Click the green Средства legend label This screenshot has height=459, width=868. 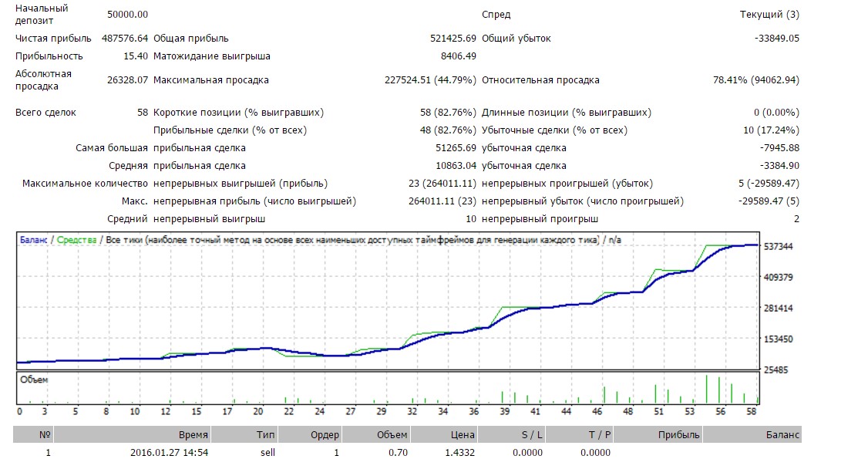click(x=76, y=241)
